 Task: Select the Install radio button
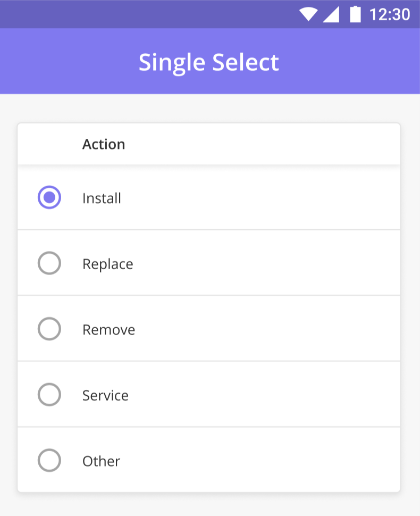click(x=49, y=197)
